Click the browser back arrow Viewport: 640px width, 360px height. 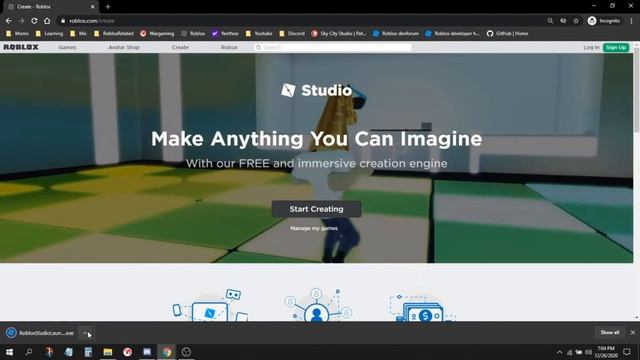point(9,21)
